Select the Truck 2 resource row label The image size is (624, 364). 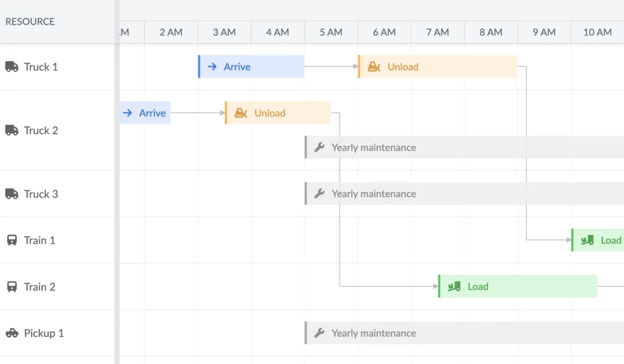coord(41,131)
